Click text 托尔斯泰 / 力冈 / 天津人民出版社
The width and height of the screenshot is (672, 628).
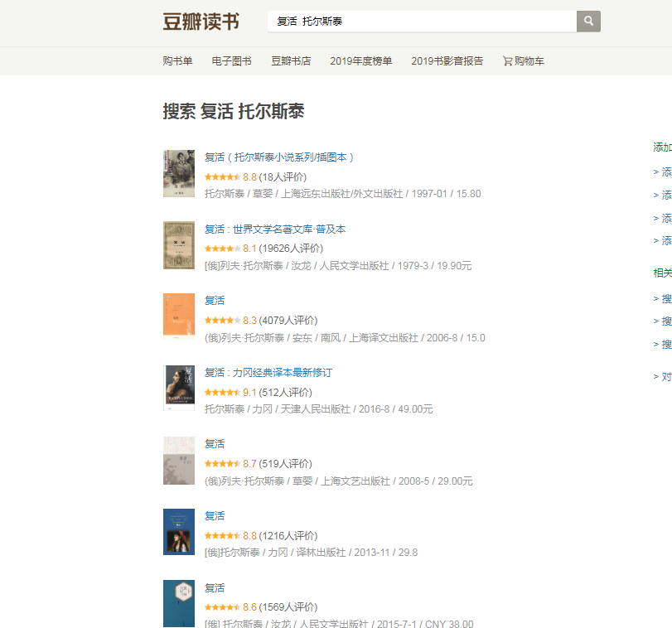point(318,409)
